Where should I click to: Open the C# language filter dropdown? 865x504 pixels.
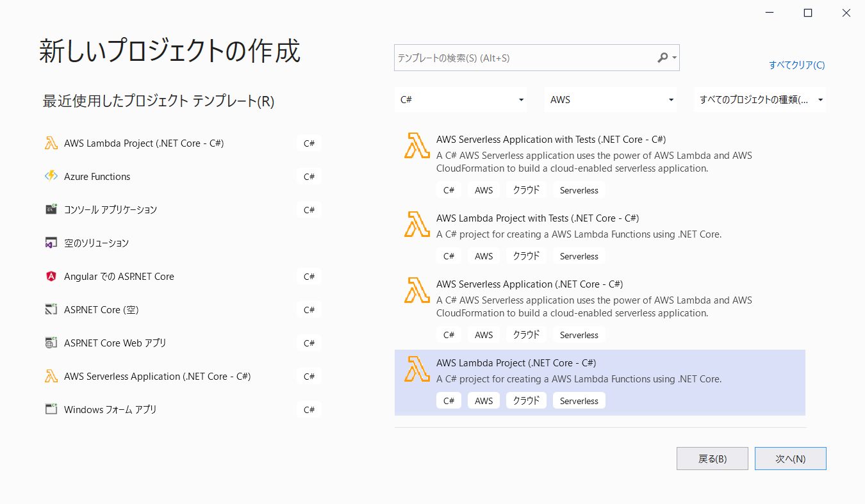coord(461,100)
